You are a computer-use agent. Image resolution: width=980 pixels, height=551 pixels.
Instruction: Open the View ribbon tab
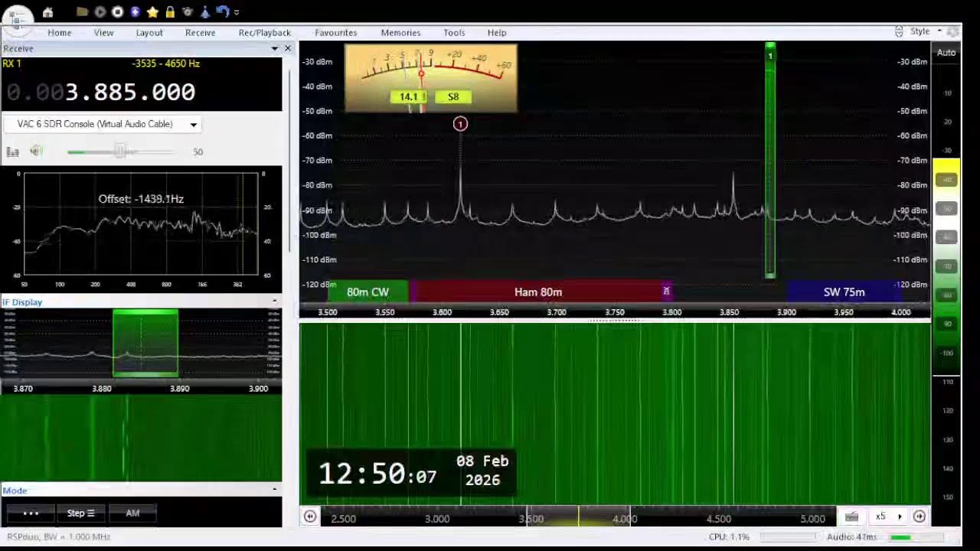pos(103,33)
